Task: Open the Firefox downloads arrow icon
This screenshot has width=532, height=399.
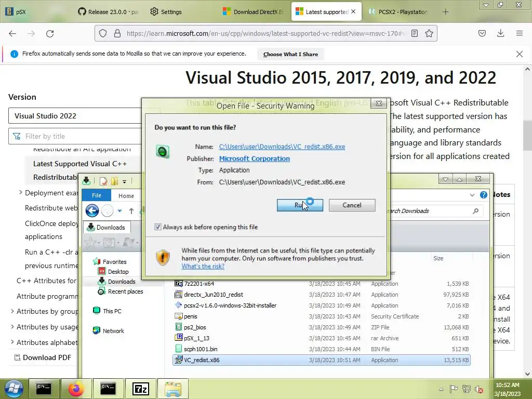Action: point(500,33)
